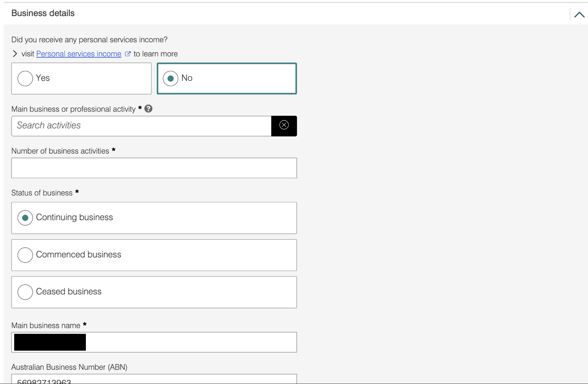The height and width of the screenshot is (384, 588).
Task: Choose Continuing business status
Action: [154, 218]
